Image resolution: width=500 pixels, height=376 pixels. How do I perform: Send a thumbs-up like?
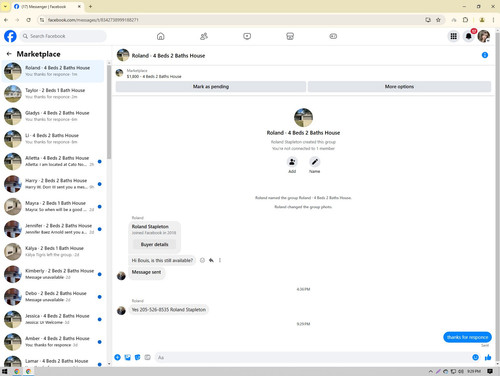click(488, 357)
